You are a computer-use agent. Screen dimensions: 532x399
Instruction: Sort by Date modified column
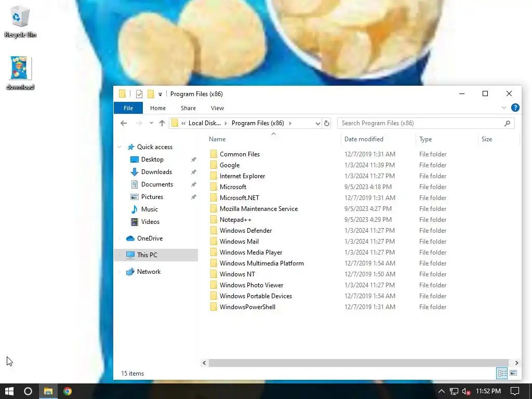pos(364,139)
